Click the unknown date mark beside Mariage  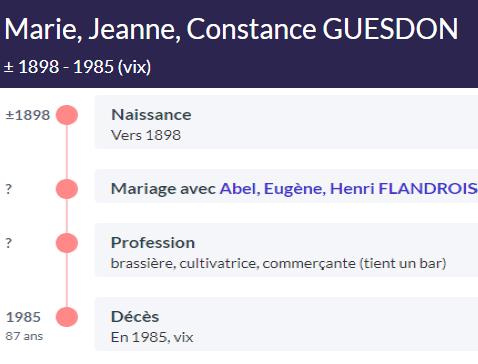pyautogui.click(x=9, y=189)
